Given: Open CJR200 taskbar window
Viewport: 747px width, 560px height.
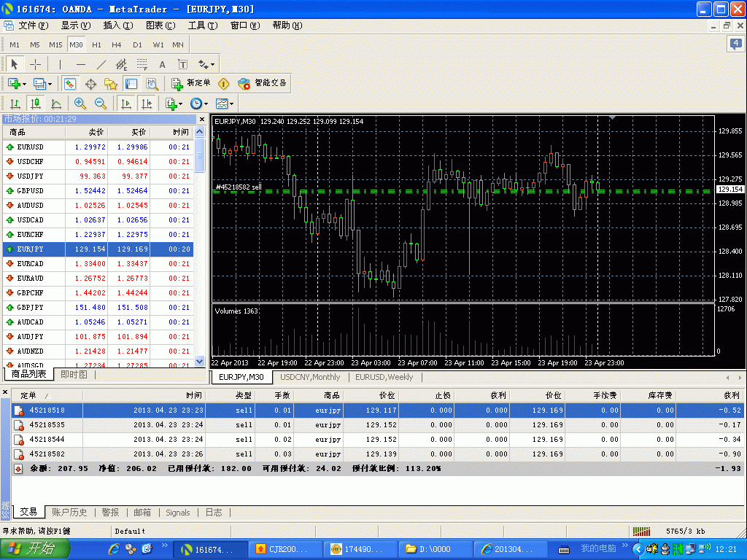Looking at the screenshot, I should coord(285,549).
